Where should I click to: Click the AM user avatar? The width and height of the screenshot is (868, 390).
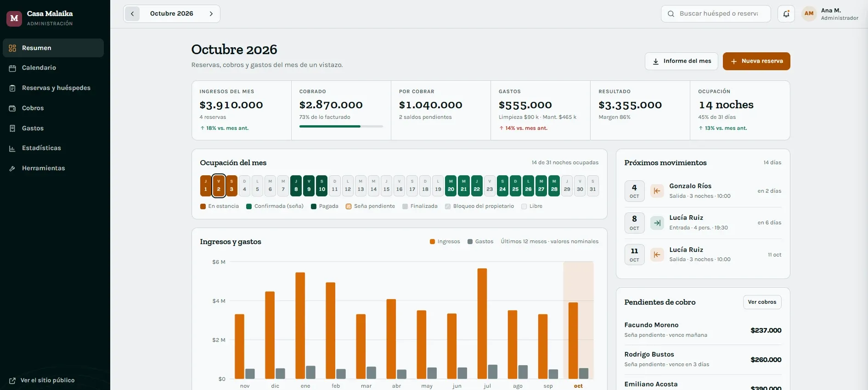click(x=809, y=14)
